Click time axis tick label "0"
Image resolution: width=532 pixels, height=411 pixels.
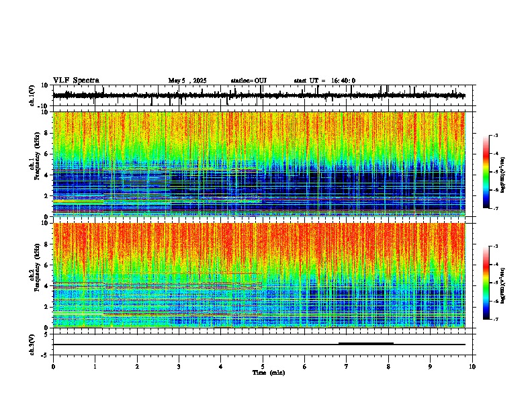pyautogui.click(x=53, y=367)
